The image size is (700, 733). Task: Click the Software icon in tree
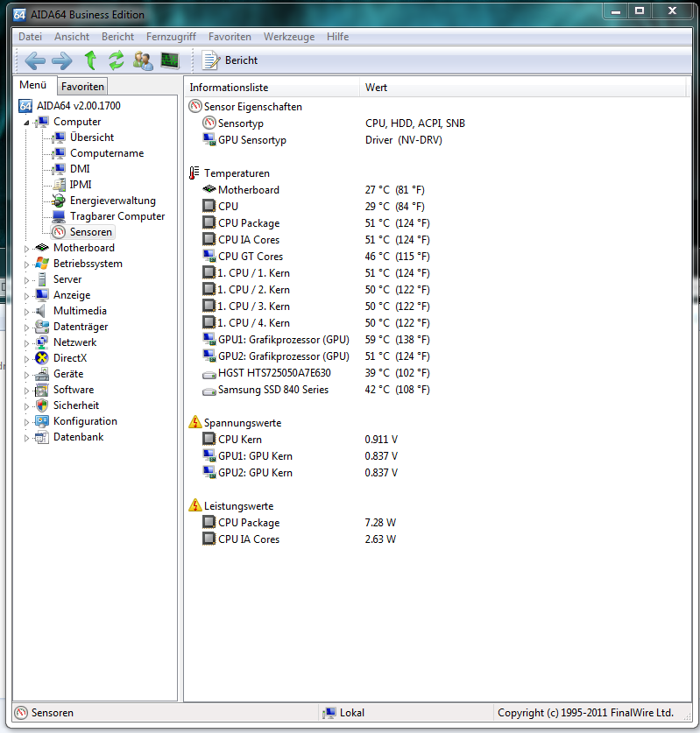coord(42,390)
